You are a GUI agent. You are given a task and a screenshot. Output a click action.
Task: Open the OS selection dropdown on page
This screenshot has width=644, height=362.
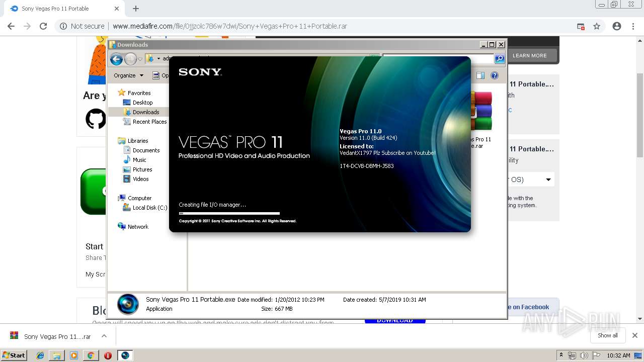531,179
